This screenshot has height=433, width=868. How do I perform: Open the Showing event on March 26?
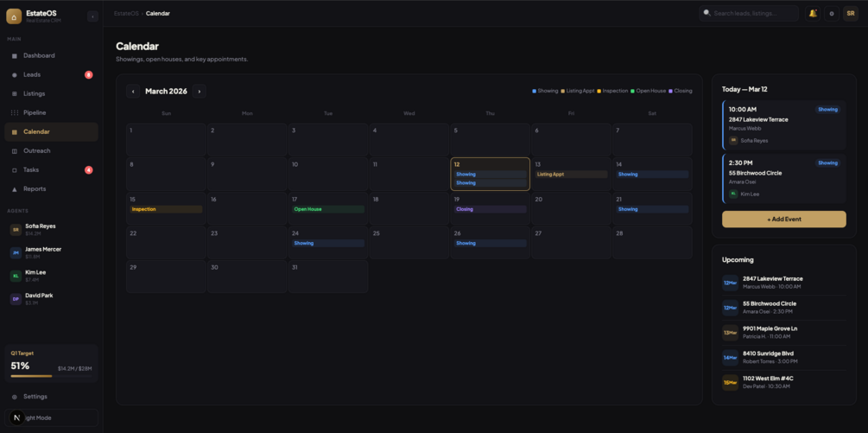coord(490,243)
